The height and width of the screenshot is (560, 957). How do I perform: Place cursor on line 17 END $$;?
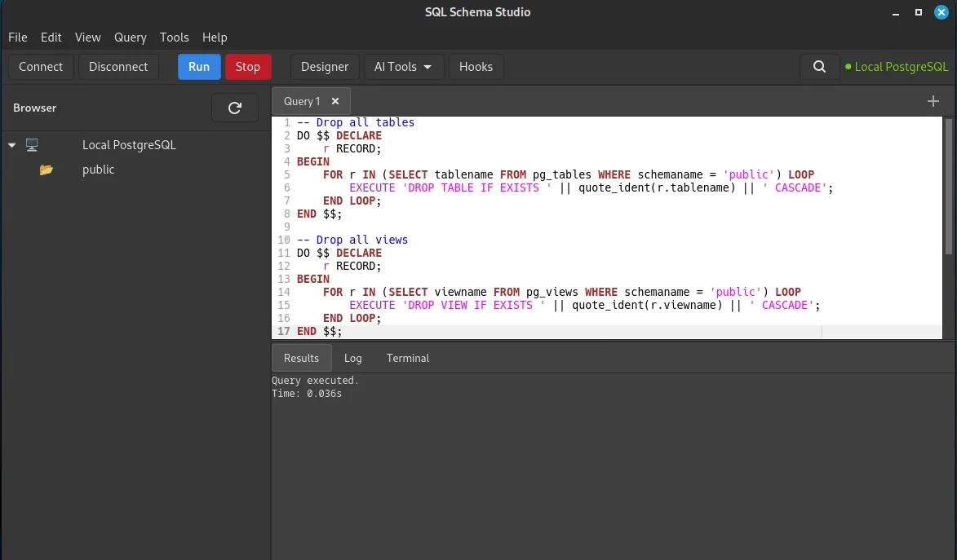[x=319, y=331]
